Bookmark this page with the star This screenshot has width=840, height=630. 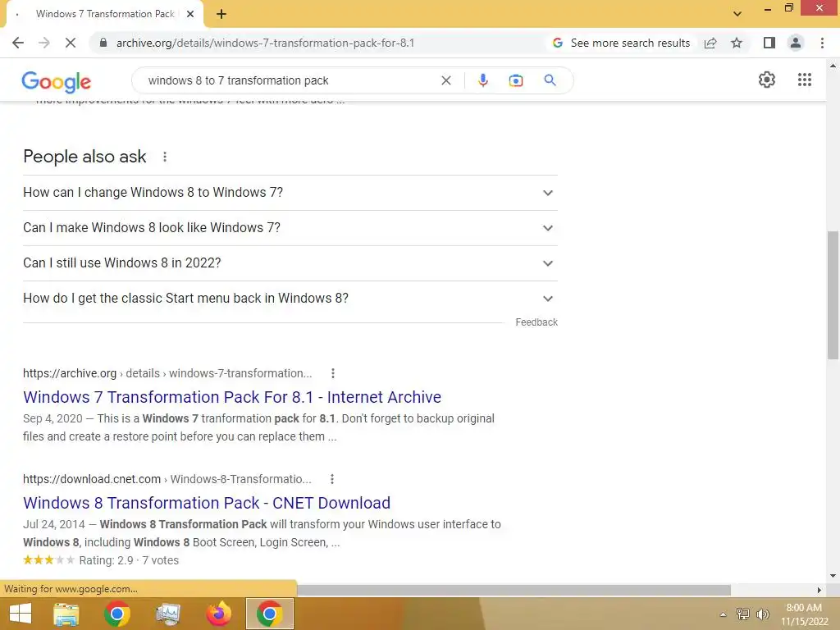[737, 43]
